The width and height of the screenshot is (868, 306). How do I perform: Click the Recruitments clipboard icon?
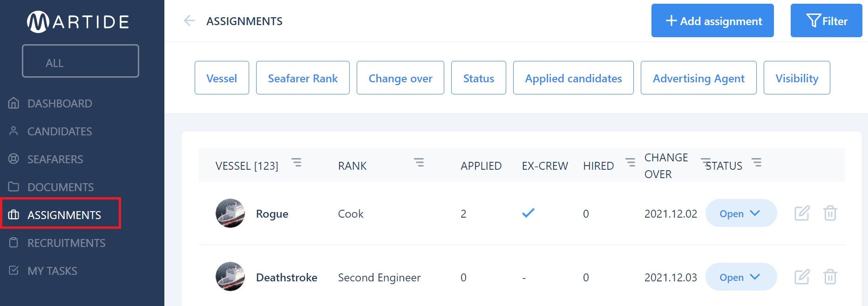pos(14,242)
